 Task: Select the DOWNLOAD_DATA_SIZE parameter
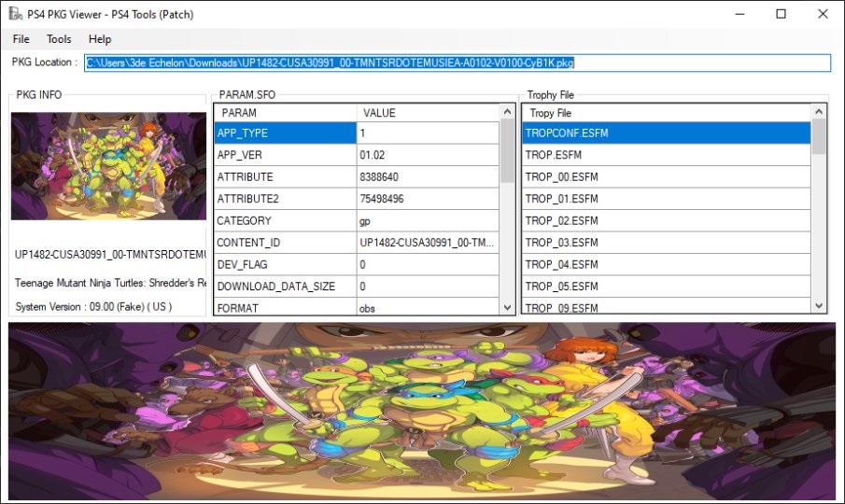click(x=285, y=287)
